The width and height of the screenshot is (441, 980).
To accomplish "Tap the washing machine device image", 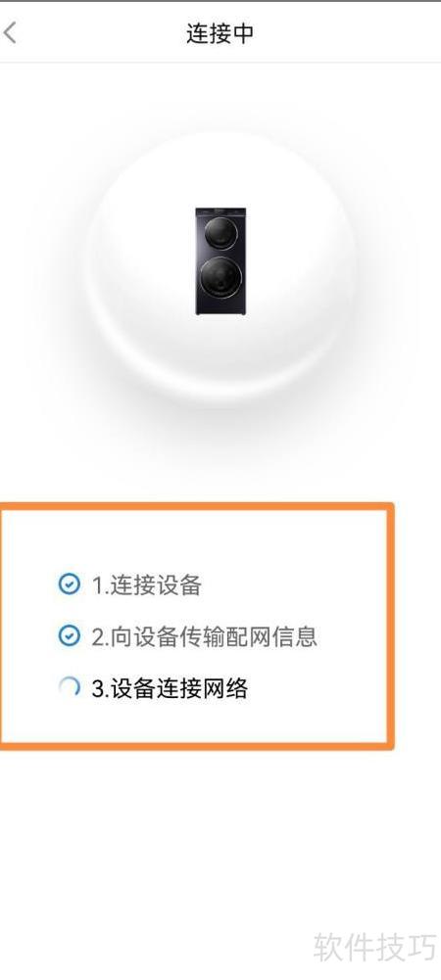I will 220,261.
